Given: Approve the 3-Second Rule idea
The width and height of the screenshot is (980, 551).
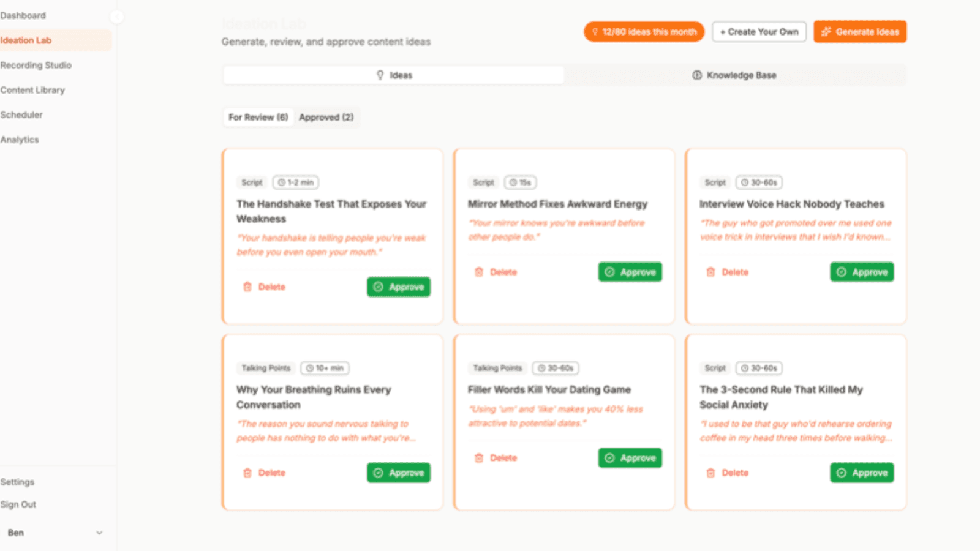Looking at the screenshot, I should pos(862,473).
